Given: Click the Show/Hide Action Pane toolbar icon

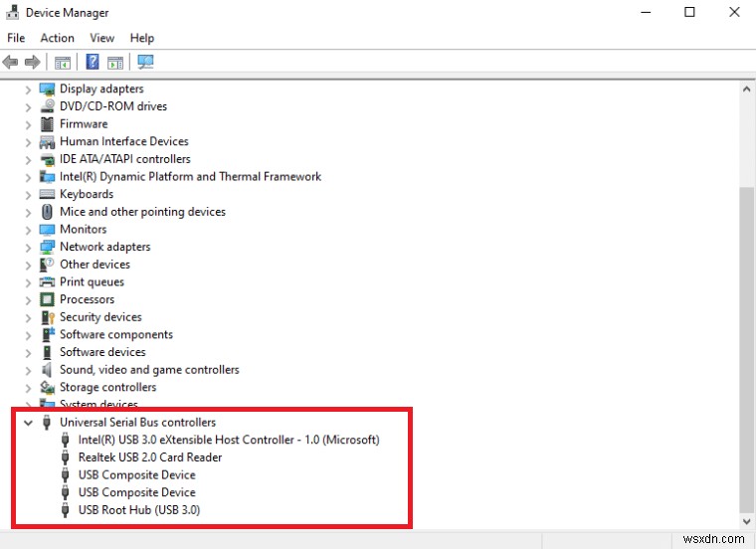Looking at the screenshot, I should 115,63.
